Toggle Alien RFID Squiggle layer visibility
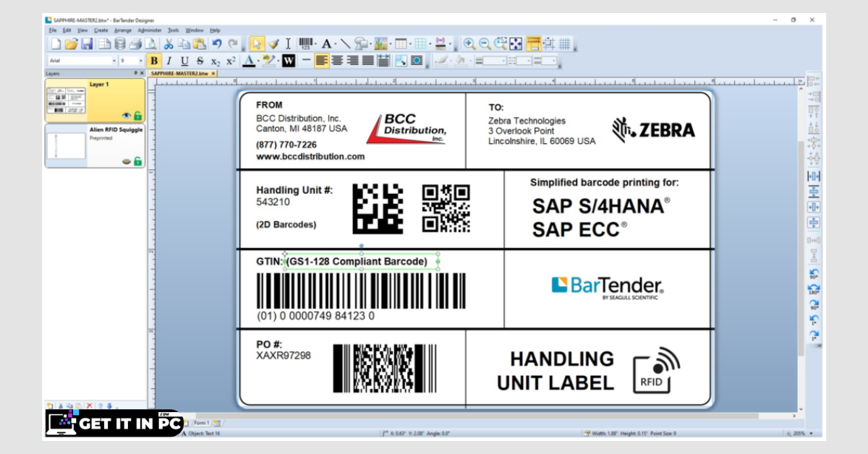The image size is (868, 454). pyautogui.click(x=127, y=160)
